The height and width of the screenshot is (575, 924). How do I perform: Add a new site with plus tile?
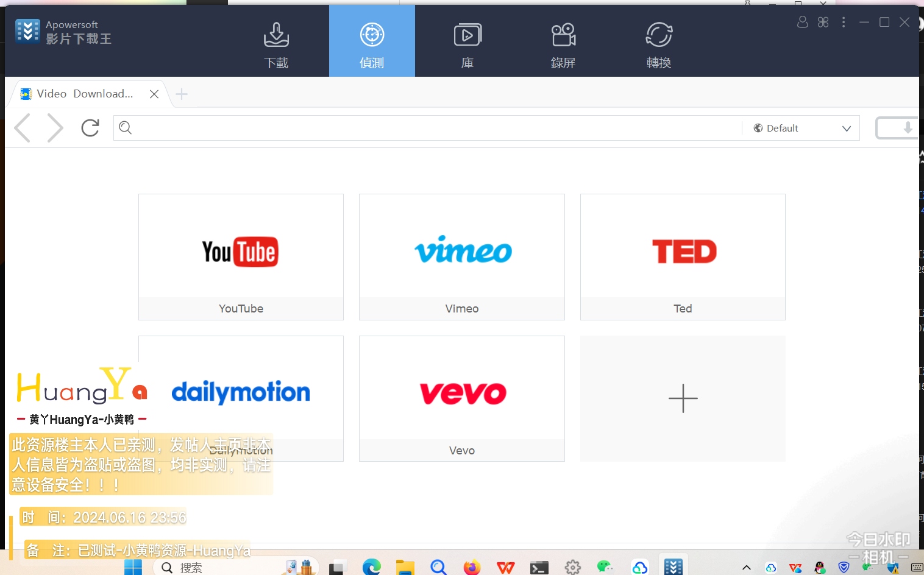[x=683, y=398]
